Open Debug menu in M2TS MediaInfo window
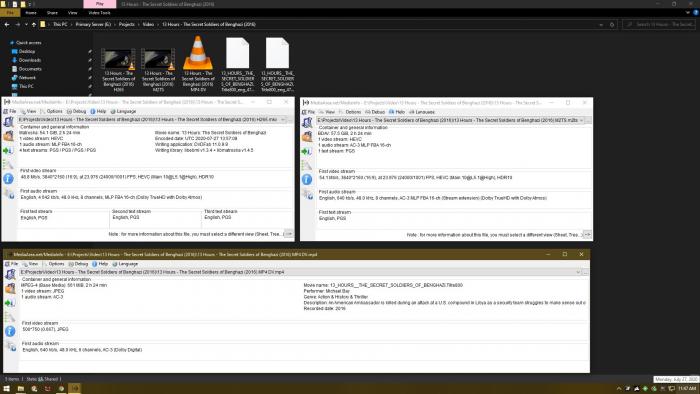 (x=375, y=112)
